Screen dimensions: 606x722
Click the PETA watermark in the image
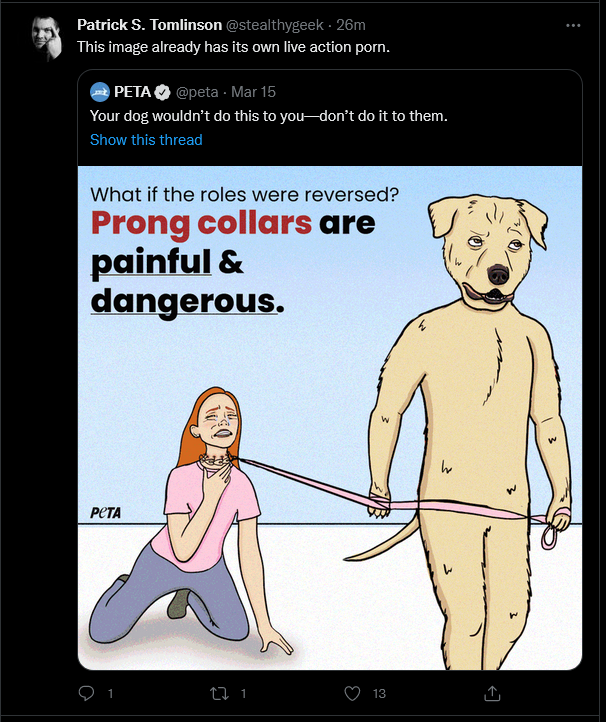point(105,512)
